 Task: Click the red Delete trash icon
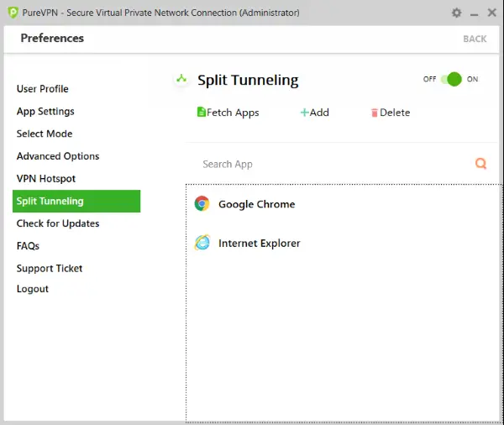[x=375, y=113]
